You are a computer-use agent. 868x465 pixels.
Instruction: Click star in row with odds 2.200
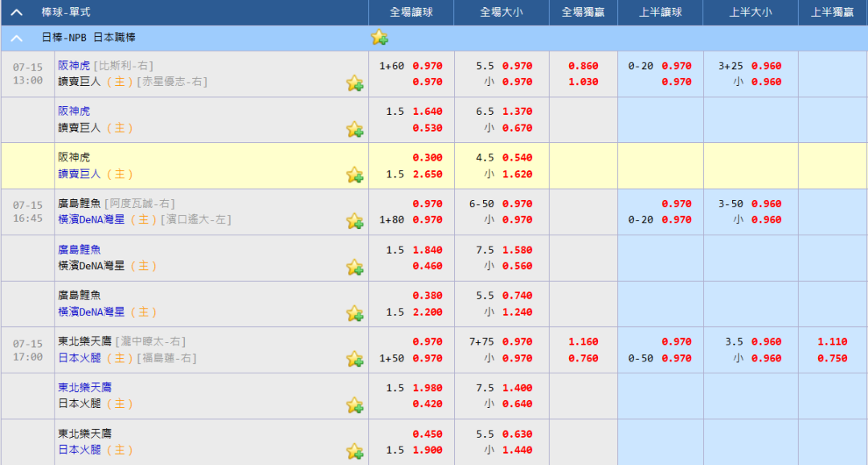tap(355, 313)
